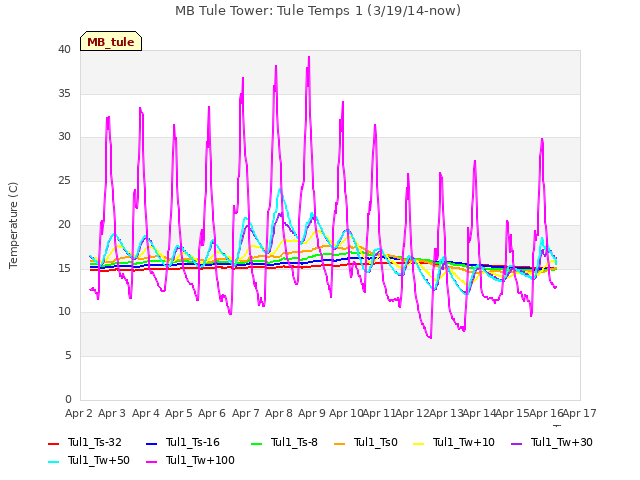Click the Apr 5 date tick label
This screenshot has width=640, height=480.
coord(179,413)
